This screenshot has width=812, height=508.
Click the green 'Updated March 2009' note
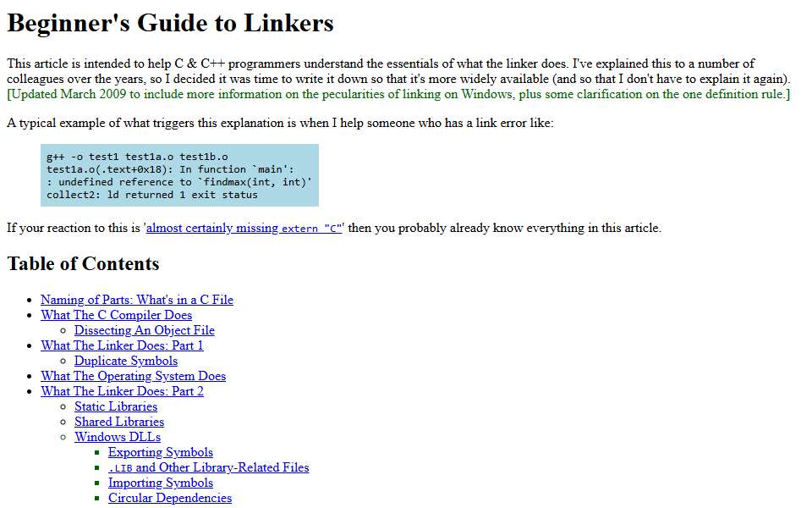tap(398, 94)
